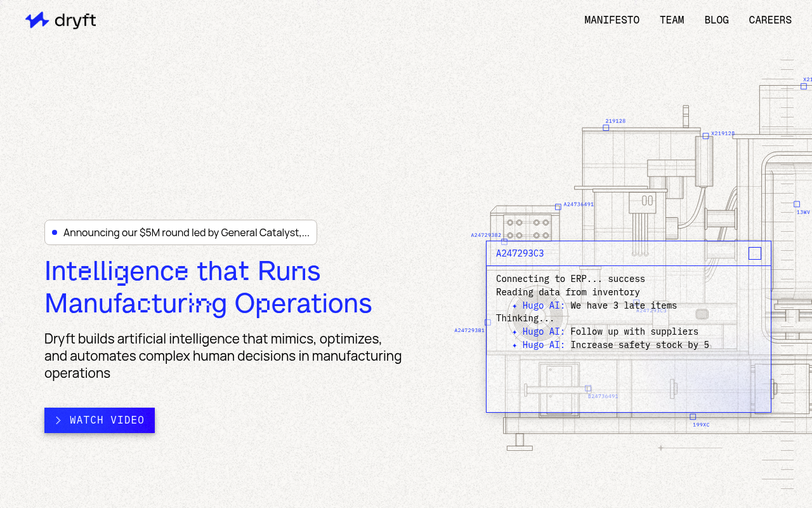
Task: Go to the Team page
Action: click(x=672, y=20)
